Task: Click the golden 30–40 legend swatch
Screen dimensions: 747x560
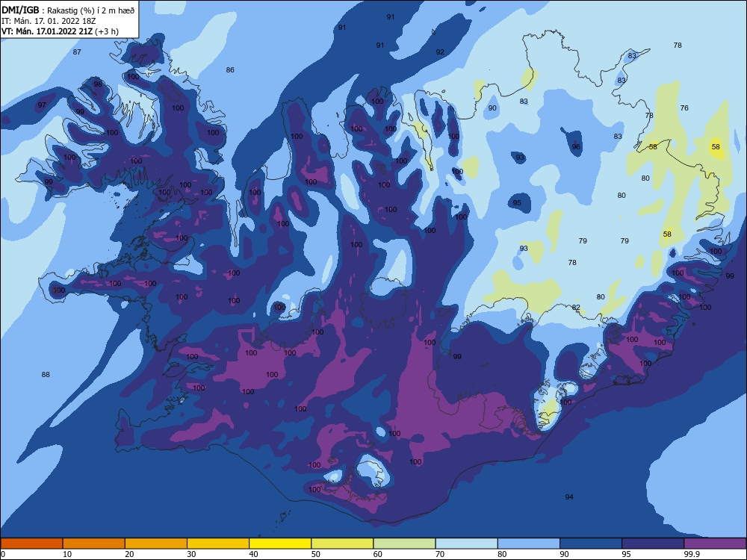Action: click(x=218, y=544)
